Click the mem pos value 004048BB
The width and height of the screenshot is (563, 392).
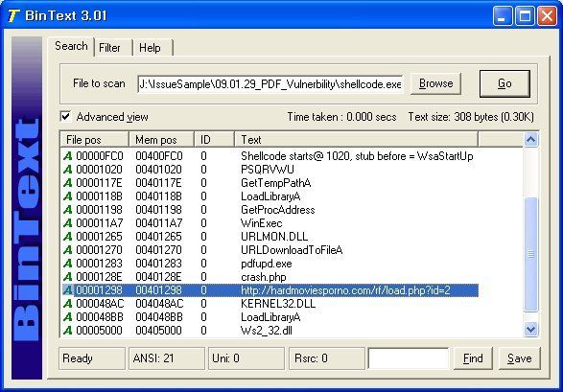(x=159, y=317)
